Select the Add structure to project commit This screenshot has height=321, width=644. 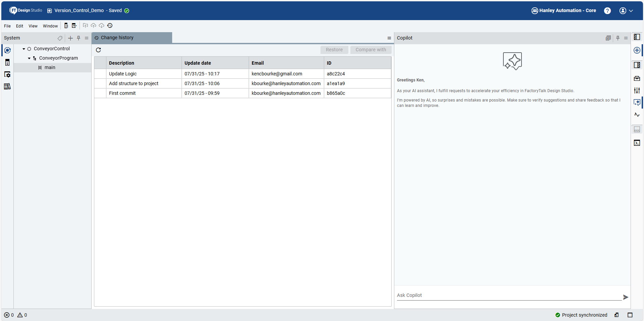tap(243, 83)
